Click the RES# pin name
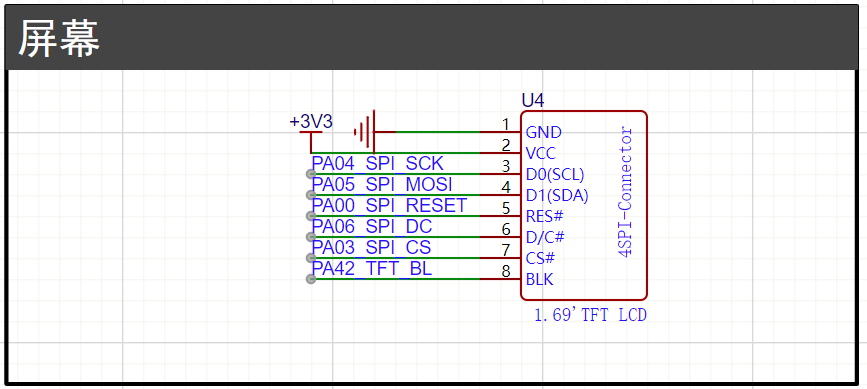This screenshot has width=867, height=389. tap(544, 216)
